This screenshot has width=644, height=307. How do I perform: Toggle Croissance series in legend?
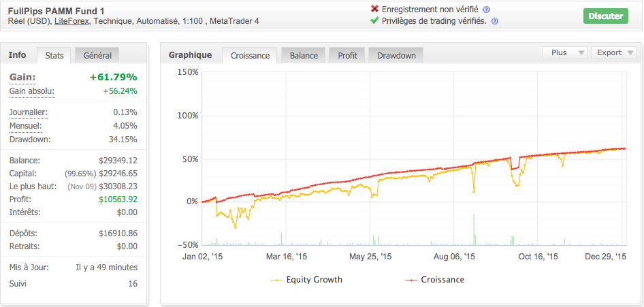point(435,280)
